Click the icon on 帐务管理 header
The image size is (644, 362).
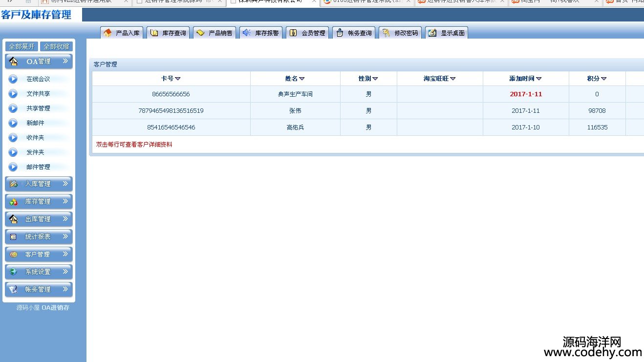pyautogui.click(x=14, y=290)
